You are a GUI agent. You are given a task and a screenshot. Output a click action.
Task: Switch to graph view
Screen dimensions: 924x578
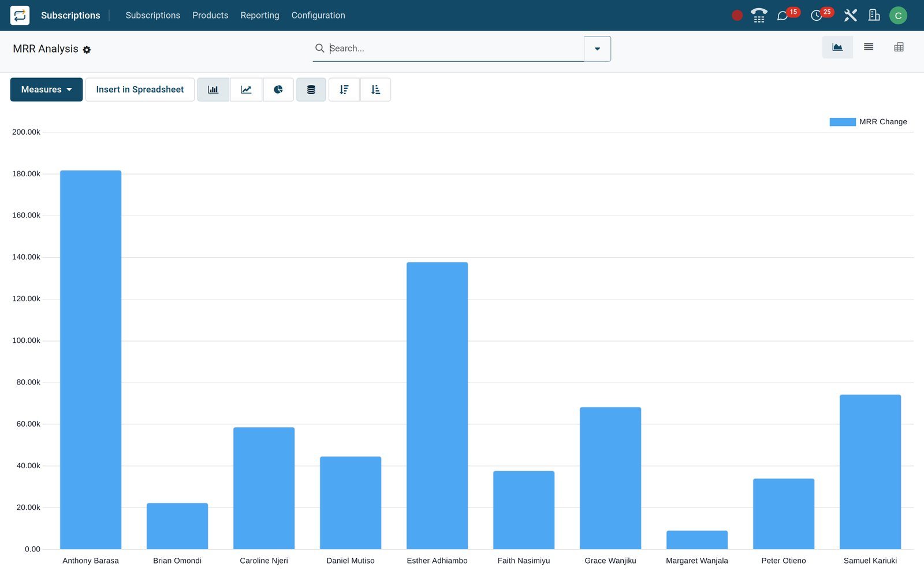click(x=837, y=47)
